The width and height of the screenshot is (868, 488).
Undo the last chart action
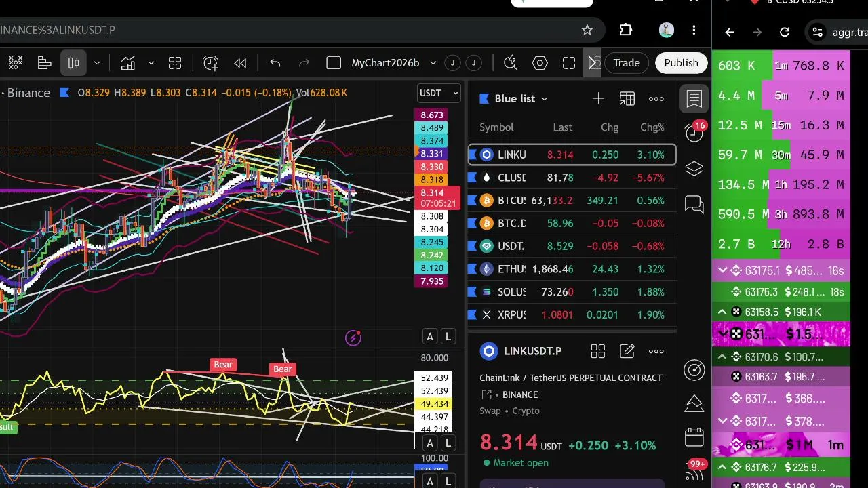(275, 63)
